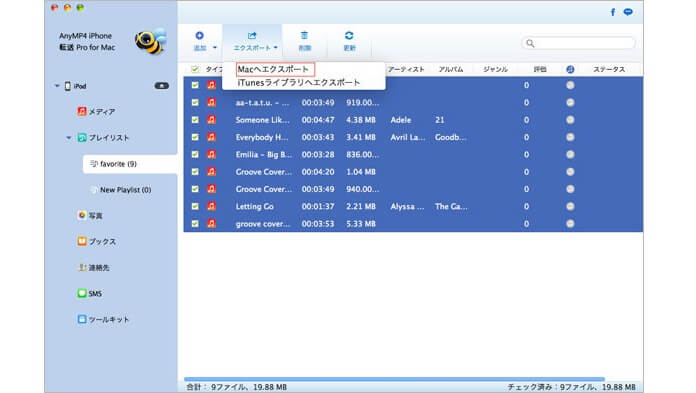Click the search field

pyautogui.click(x=578, y=43)
